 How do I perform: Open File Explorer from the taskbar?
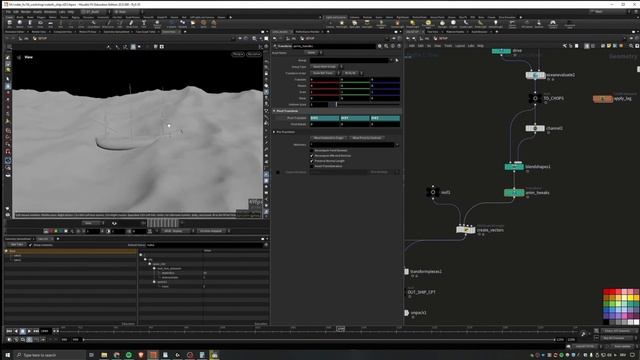point(104,355)
